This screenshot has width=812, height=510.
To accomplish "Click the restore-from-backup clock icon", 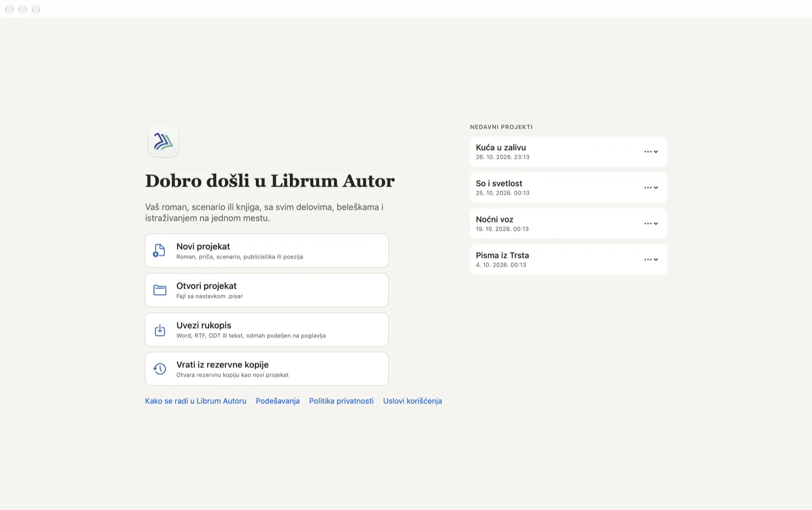I will (160, 369).
